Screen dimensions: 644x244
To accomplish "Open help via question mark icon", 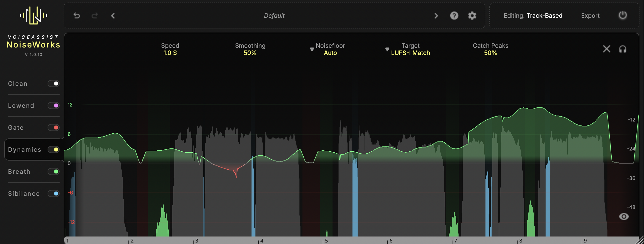I will coord(454,16).
